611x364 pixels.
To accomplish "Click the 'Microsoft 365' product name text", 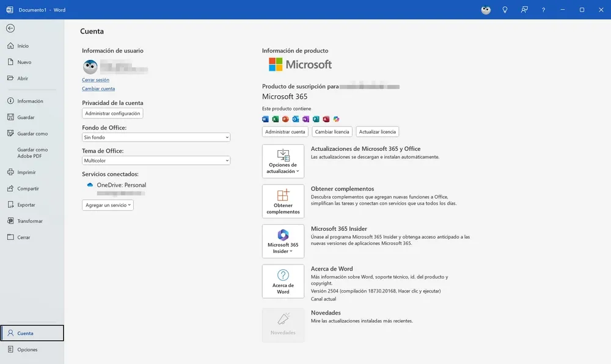I will click(285, 96).
